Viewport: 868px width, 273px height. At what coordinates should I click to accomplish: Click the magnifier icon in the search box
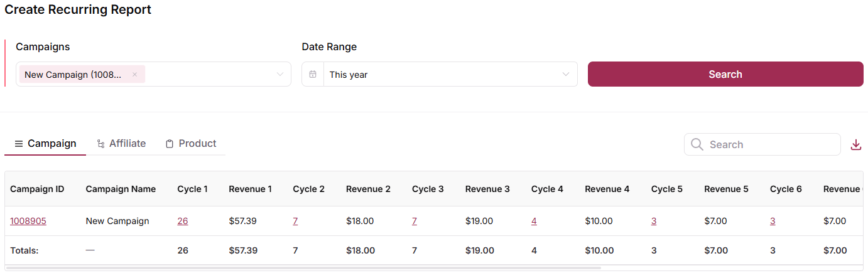pyautogui.click(x=697, y=144)
